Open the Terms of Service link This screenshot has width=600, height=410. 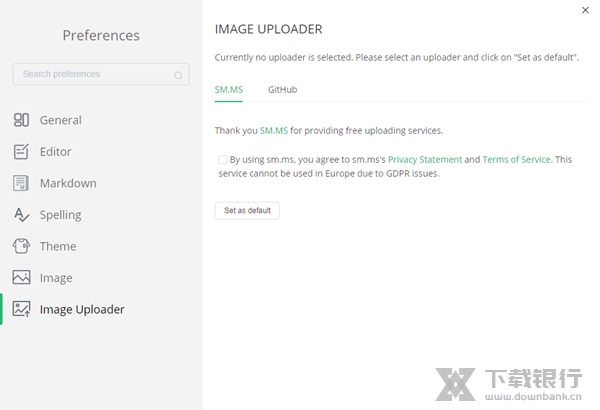pos(516,159)
